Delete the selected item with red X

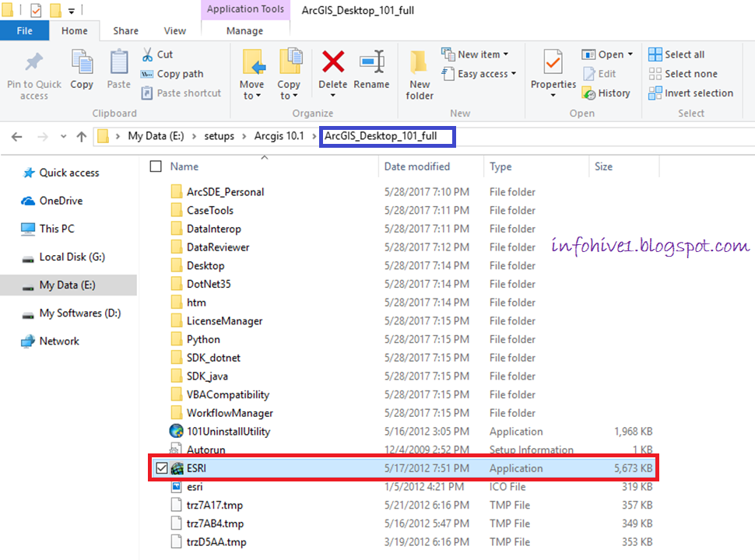(x=333, y=61)
